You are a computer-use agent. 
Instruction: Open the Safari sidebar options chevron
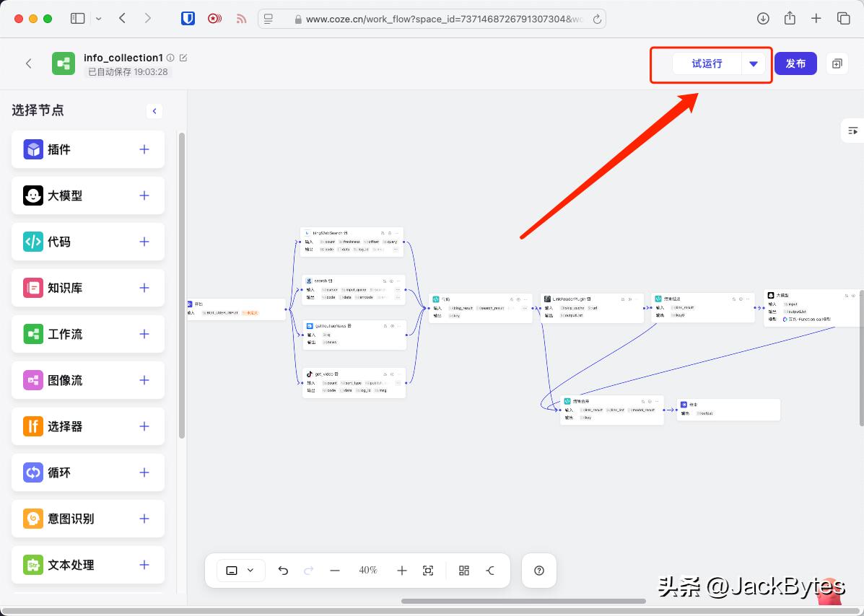[x=99, y=19]
